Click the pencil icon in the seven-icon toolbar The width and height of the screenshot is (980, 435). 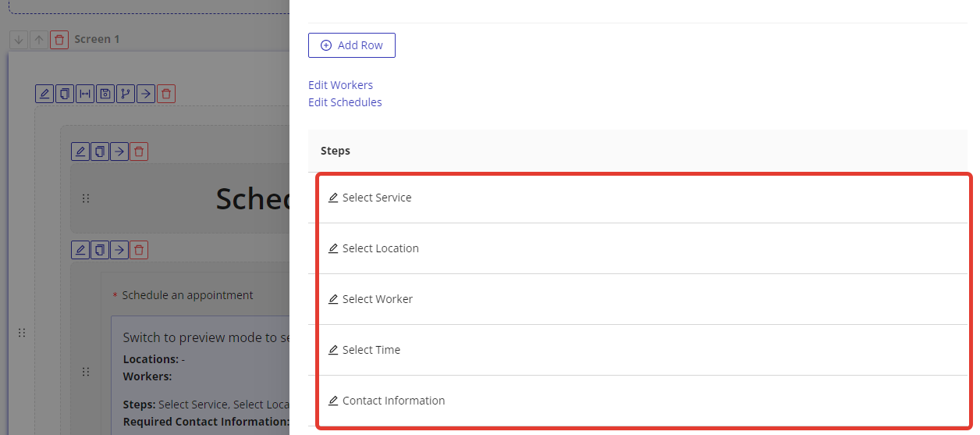tap(44, 94)
